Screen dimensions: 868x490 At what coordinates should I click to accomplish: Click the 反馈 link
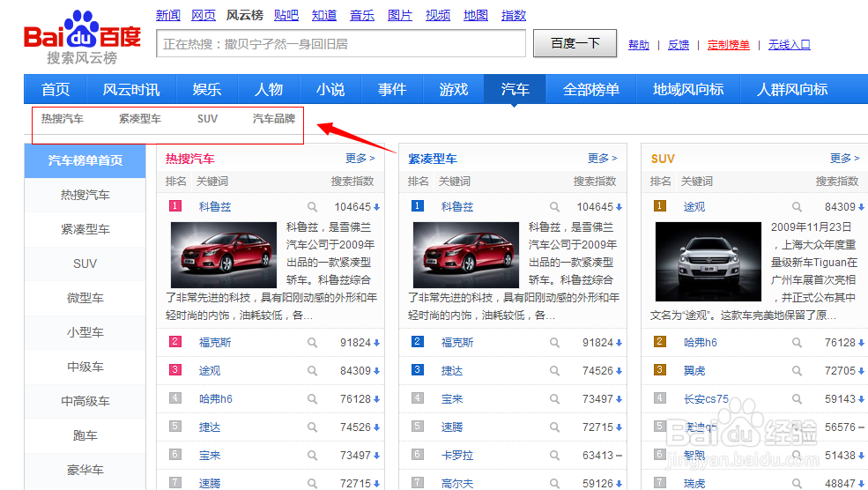(679, 45)
